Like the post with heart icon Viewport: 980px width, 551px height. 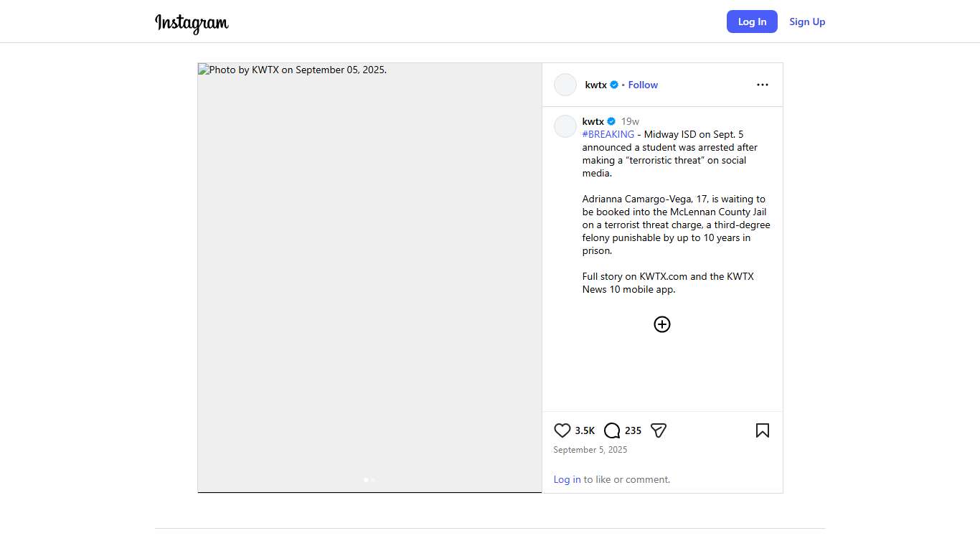[562, 430]
